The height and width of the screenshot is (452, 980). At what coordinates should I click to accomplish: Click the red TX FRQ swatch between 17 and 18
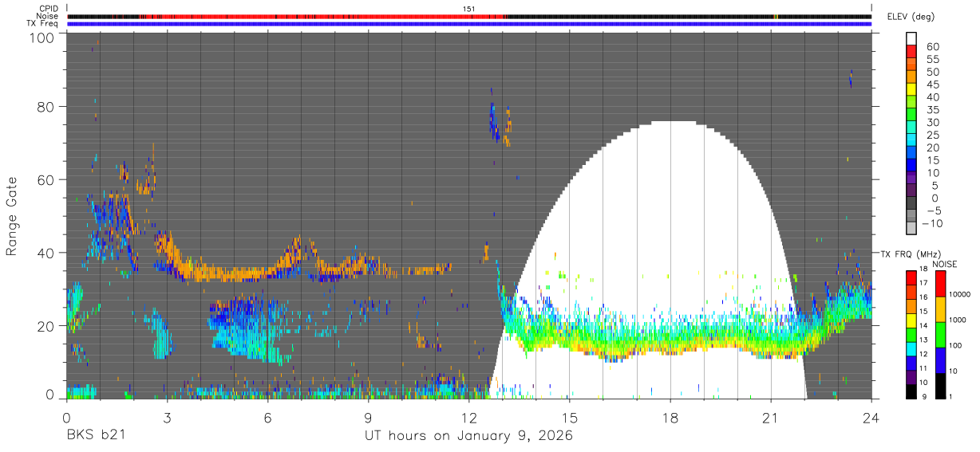911,277
